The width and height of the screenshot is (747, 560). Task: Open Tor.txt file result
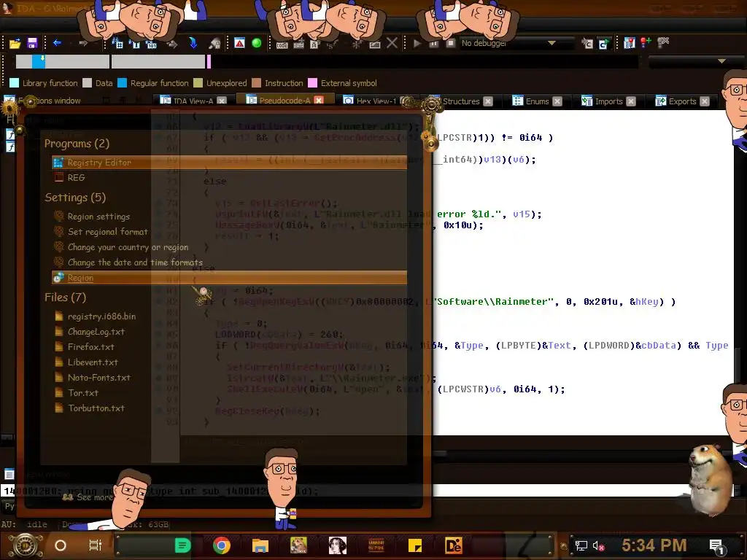pos(82,392)
